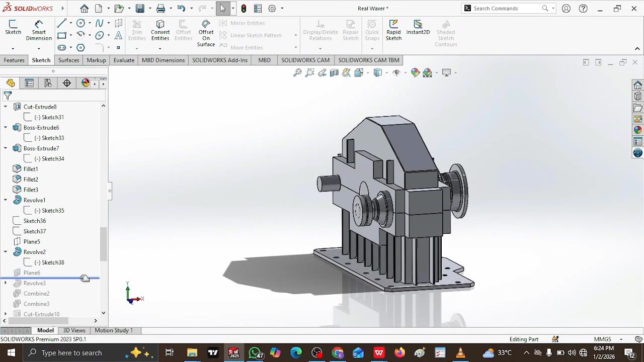Viewport: 644px width, 362px height.
Task: Activate the Ellipse sketch tool
Action: tap(99, 35)
